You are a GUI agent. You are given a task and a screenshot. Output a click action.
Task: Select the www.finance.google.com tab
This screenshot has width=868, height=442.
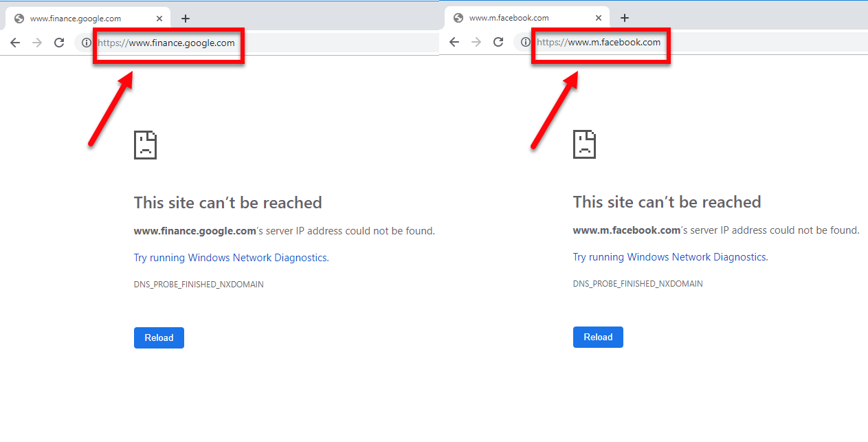pos(76,19)
